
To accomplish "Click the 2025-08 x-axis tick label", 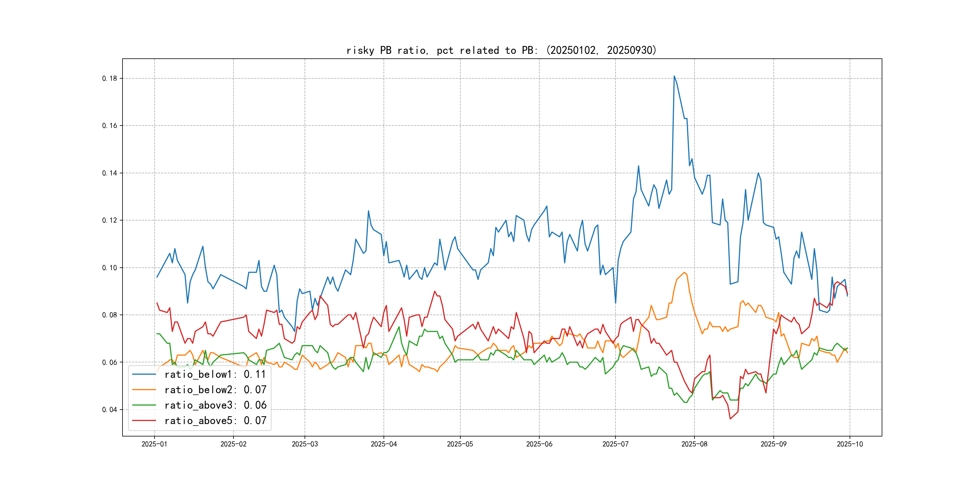I will click(x=694, y=444).
